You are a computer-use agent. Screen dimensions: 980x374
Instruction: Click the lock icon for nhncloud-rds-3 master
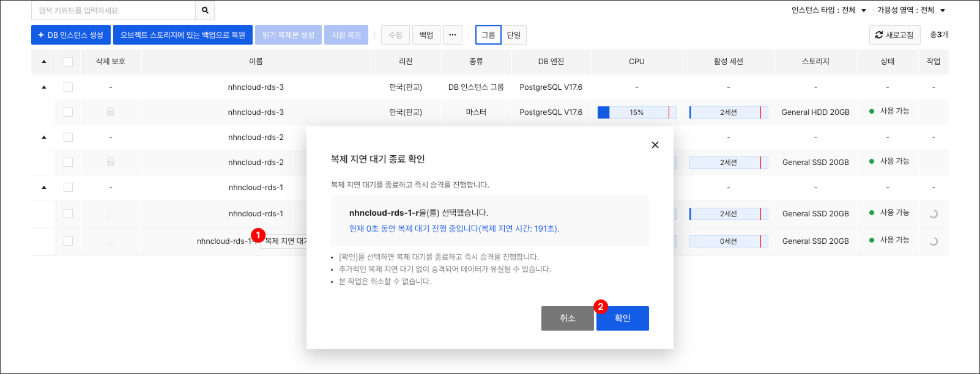111,112
